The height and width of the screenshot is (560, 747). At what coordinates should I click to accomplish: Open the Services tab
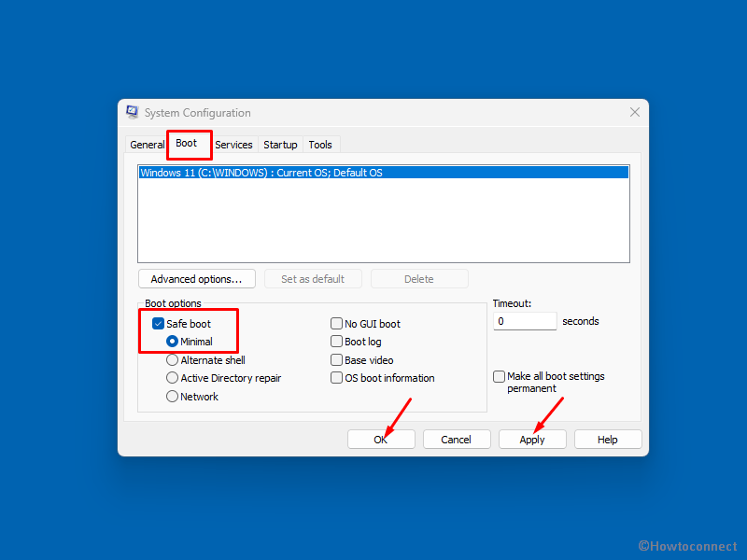coord(233,145)
